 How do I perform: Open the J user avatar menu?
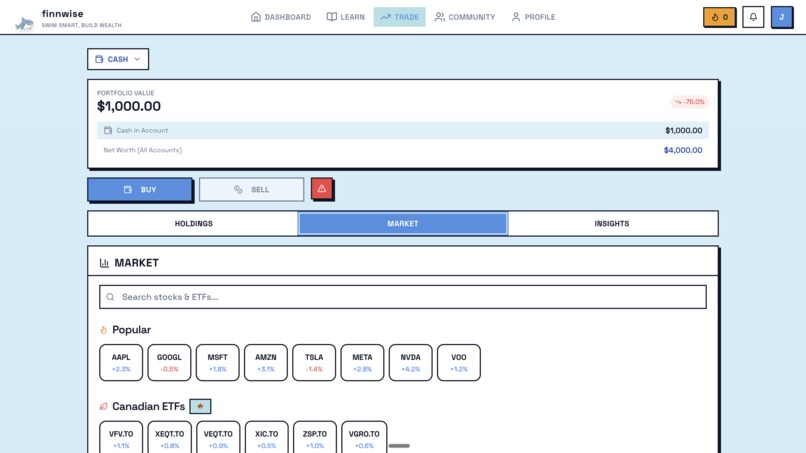coord(781,17)
